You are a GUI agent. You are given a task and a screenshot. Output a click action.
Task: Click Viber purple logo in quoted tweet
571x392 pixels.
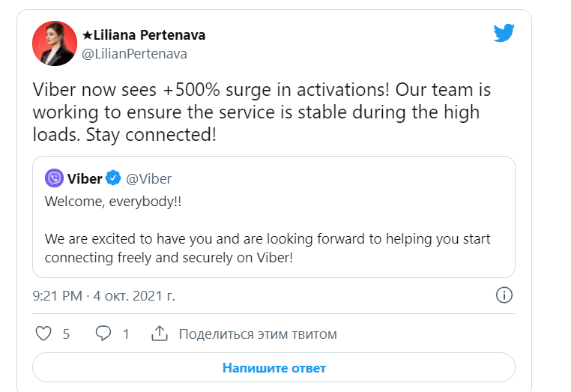(x=54, y=178)
